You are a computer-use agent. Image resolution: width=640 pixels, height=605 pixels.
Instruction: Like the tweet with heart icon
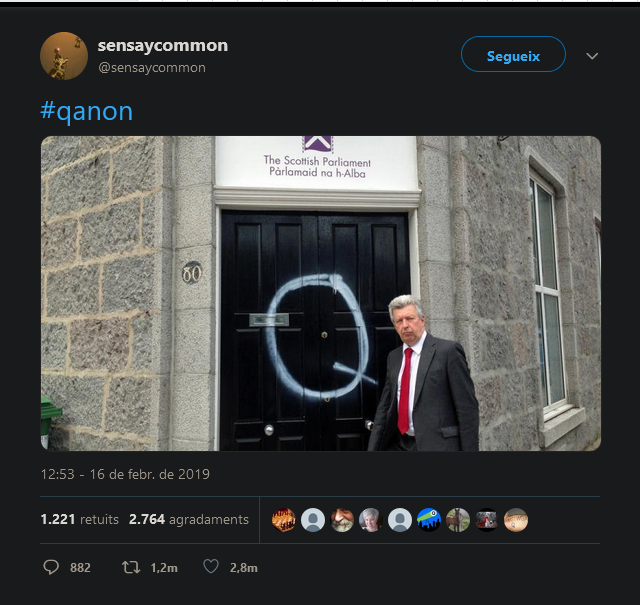point(211,567)
